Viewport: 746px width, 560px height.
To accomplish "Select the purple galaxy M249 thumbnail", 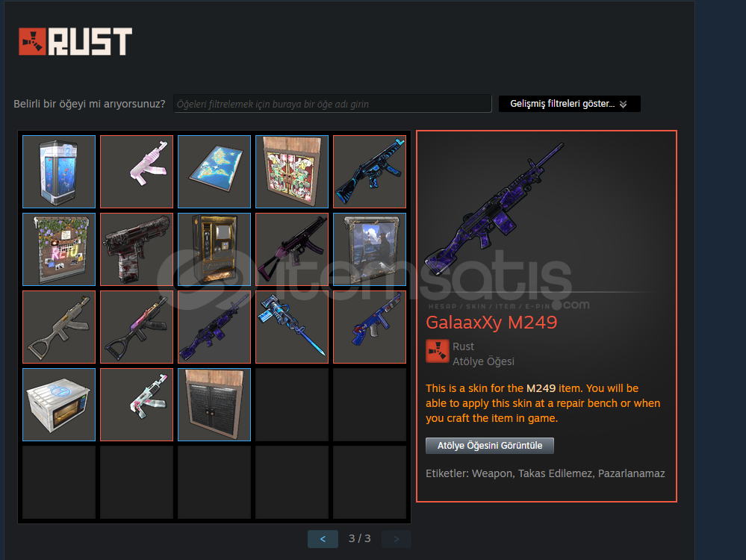I will (x=214, y=327).
